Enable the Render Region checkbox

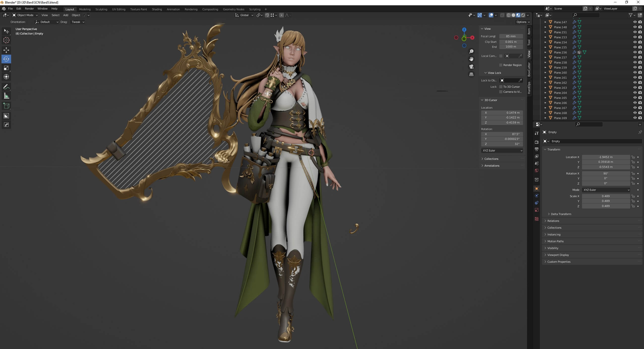click(x=501, y=65)
